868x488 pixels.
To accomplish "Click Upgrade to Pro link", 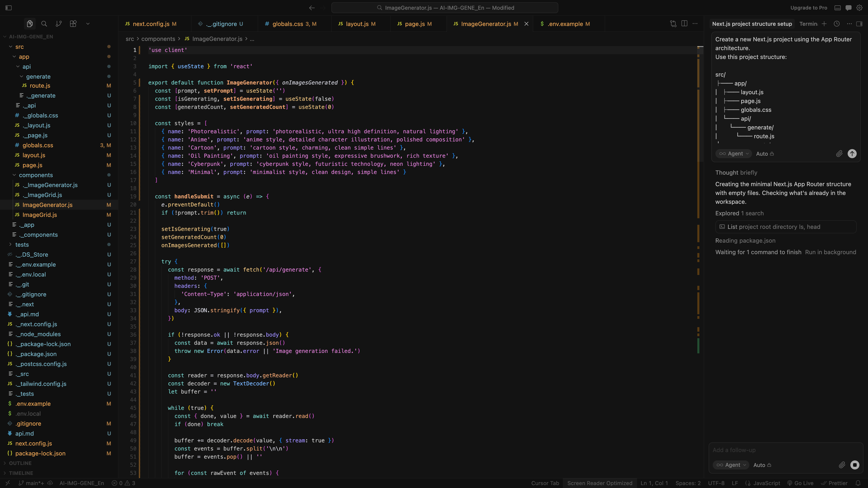I will click(x=809, y=8).
